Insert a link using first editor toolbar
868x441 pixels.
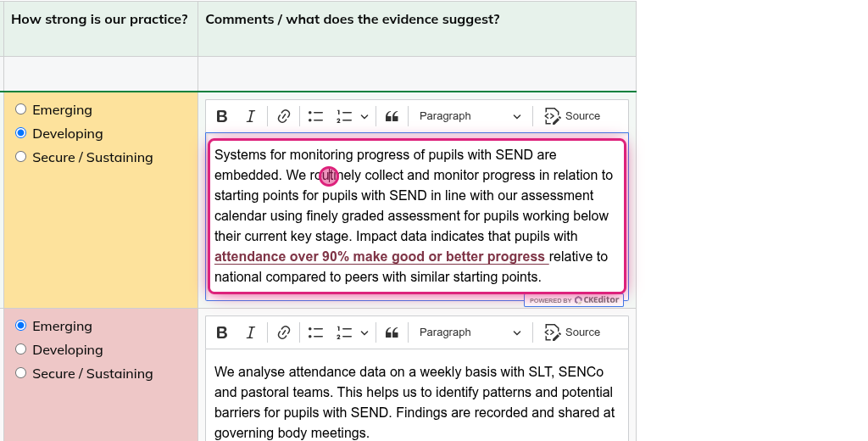click(284, 116)
